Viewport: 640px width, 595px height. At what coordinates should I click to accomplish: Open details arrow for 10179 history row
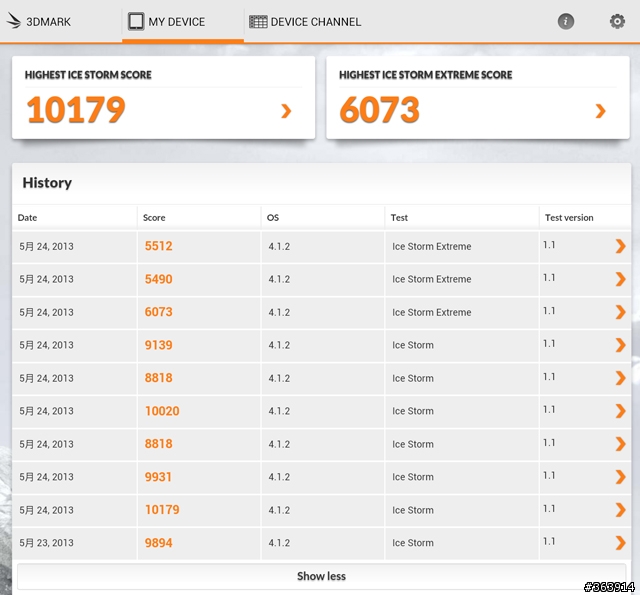tap(620, 510)
